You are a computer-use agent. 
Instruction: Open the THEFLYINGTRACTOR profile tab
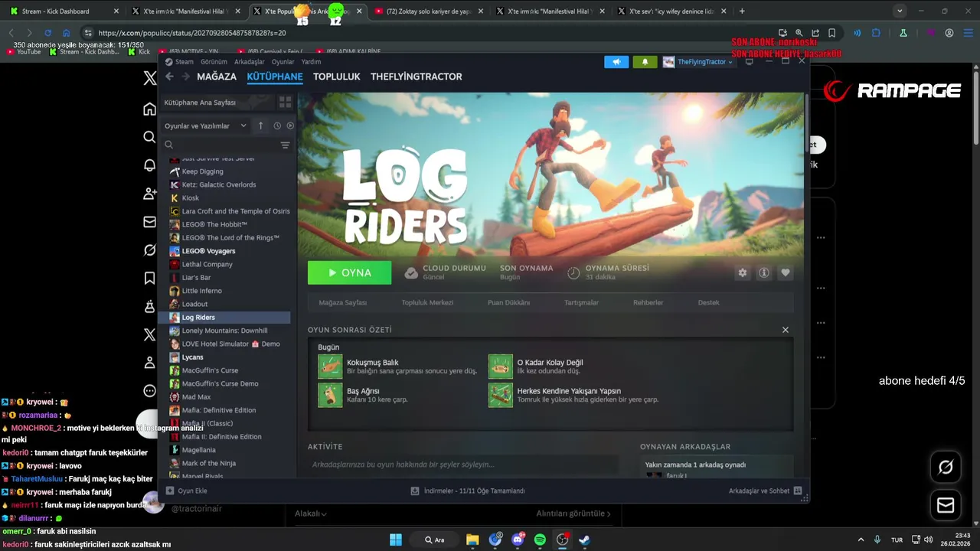[416, 77]
